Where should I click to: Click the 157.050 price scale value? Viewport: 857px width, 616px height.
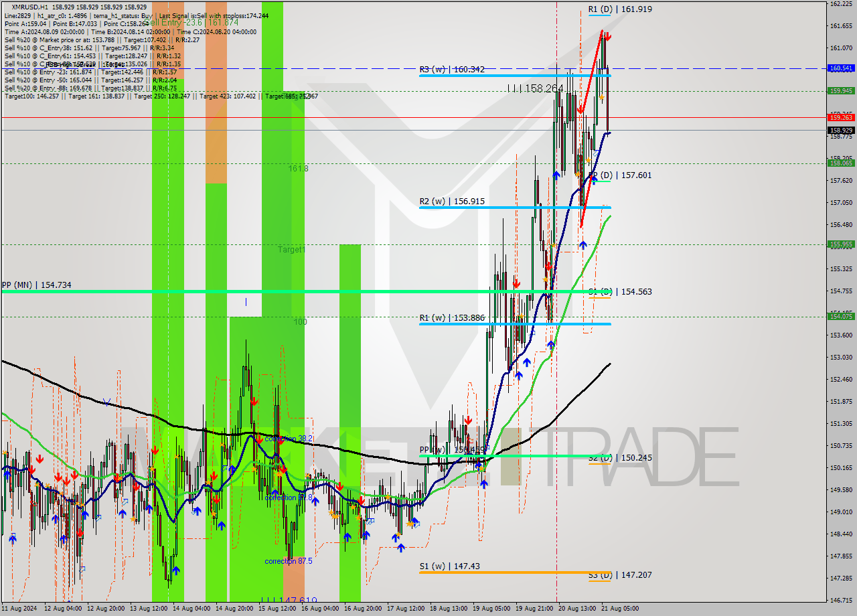tap(841, 203)
